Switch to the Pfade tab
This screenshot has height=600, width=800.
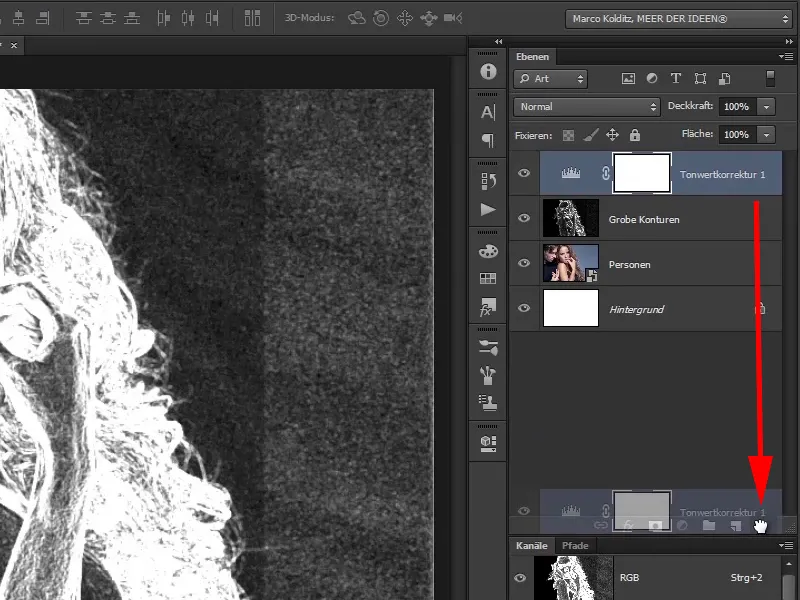575,545
